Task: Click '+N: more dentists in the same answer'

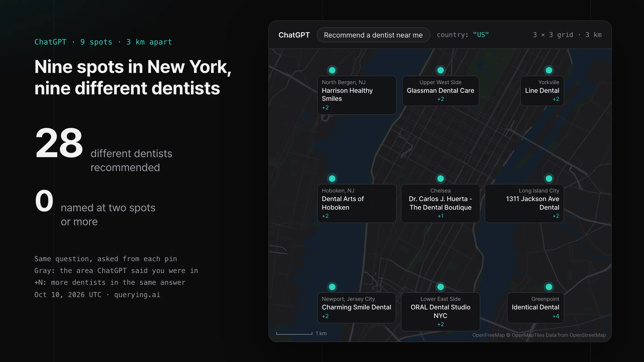Action: point(110,283)
